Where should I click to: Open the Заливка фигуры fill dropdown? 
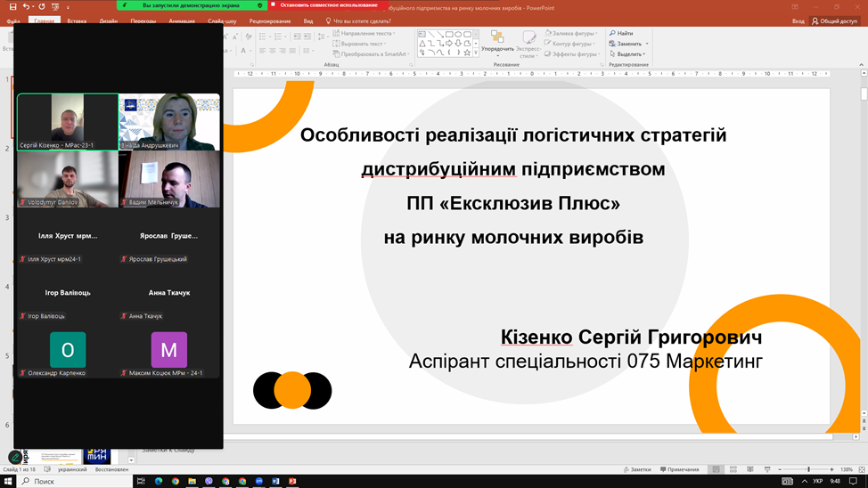(571, 33)
